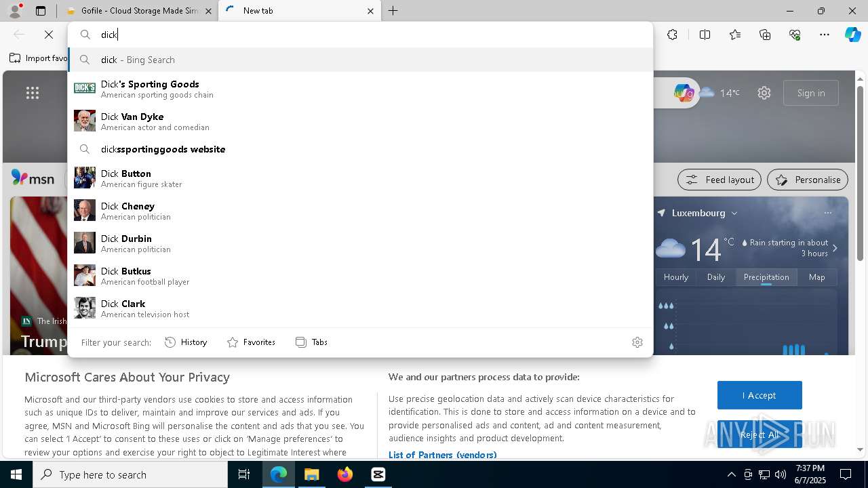Image resolution: width=868 pixels, height=488 pixels.
Task: Click the taskbar search box
Action: (130, 474)
